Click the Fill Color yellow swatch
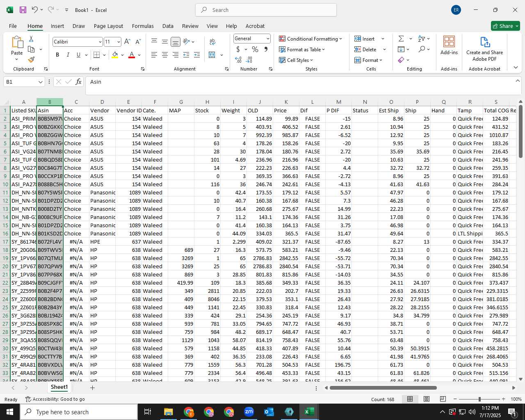The width and height of the screenshot is (525, 420). [115, 55]
